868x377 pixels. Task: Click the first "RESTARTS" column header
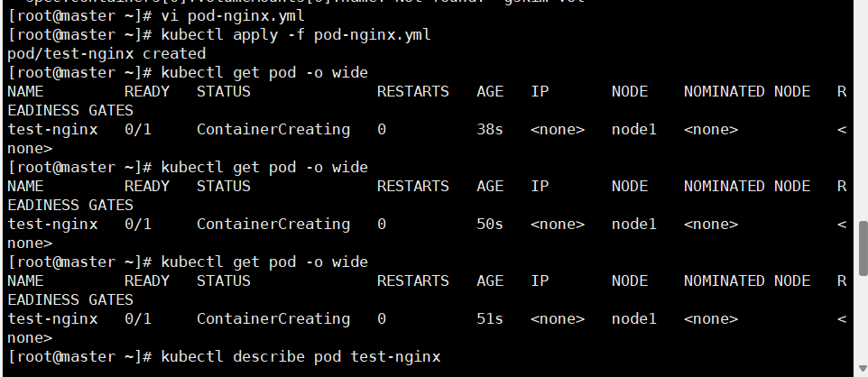point(413,91)
